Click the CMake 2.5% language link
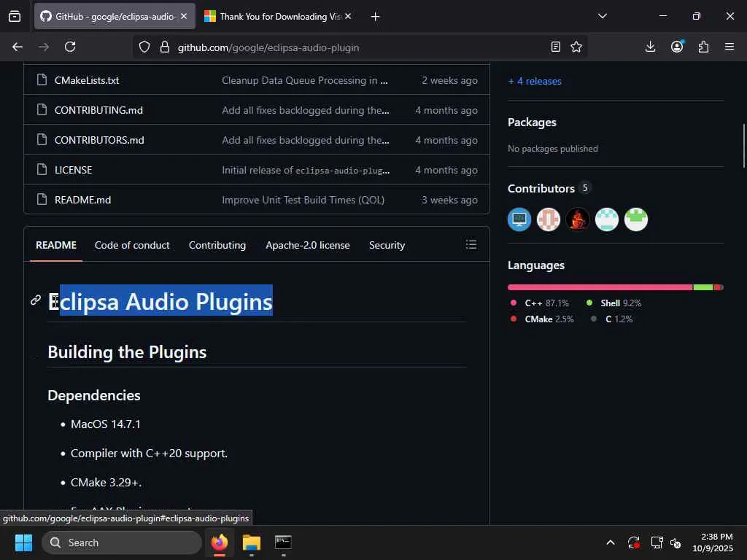Screen dimensions: 747x560 pyautogui.click(x=542, y=319)
